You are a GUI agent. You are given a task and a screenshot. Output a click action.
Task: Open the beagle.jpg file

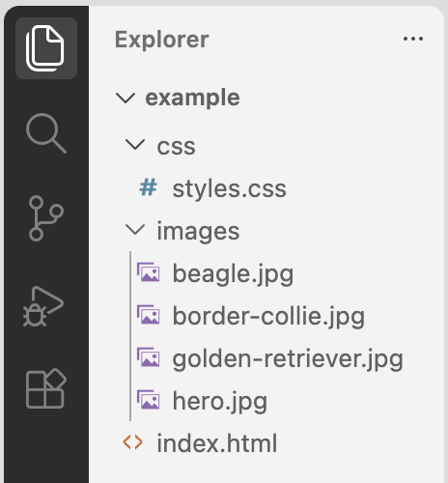pos(233,274)
